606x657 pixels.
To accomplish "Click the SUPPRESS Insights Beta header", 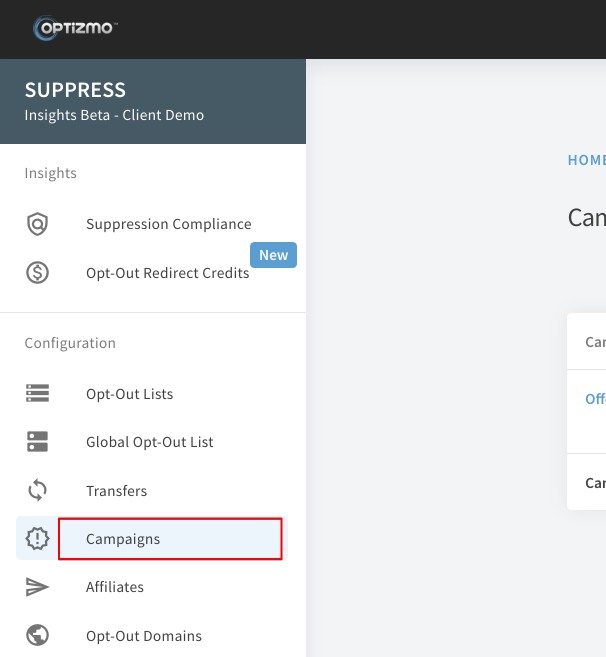I will 153,101.
